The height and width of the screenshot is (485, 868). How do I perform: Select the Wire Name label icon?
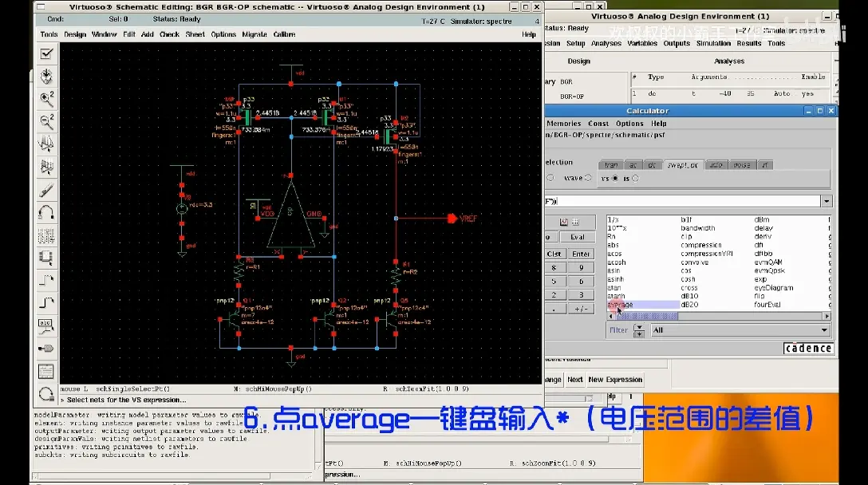pyautogui.click(x=46, y=325)
